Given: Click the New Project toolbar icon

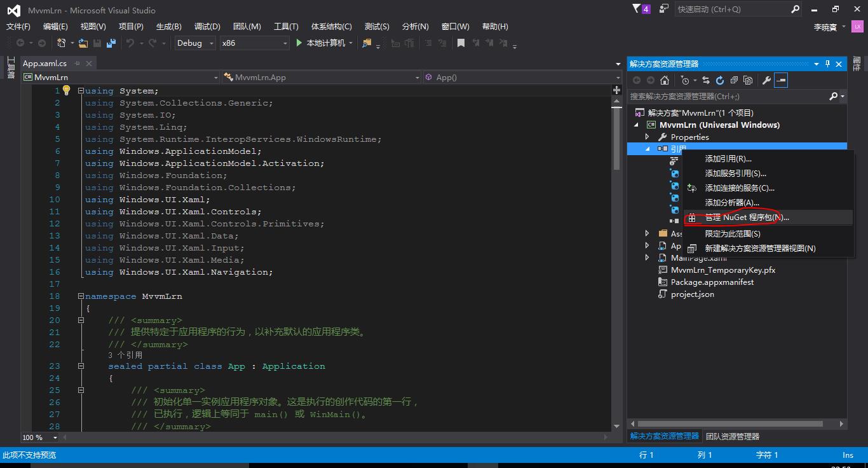Looking at the screenshot, I should coord(62,43).
